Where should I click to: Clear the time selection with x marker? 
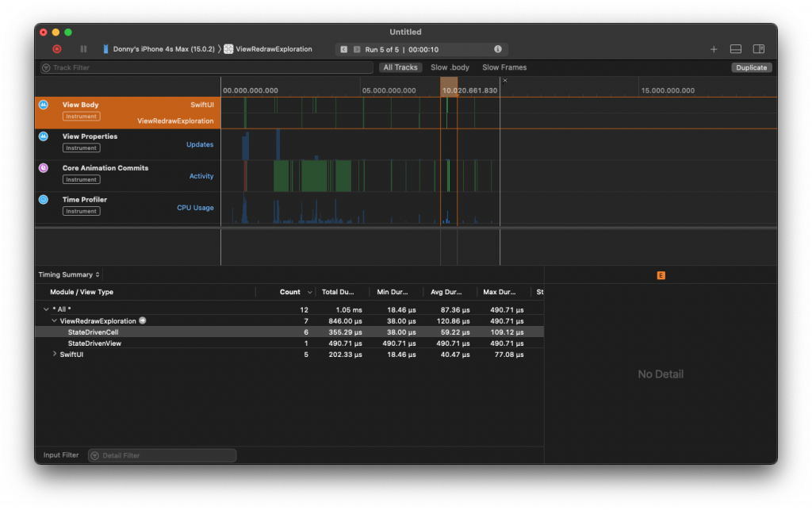click(505, 80)
